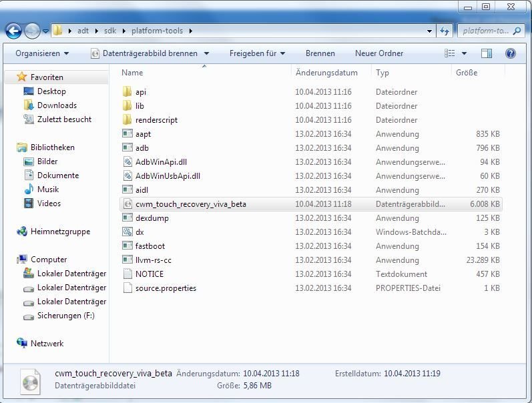Click the Windows-Batchda... type cell
This screenshot has height=403, width=532.
(x=411, y=232)
